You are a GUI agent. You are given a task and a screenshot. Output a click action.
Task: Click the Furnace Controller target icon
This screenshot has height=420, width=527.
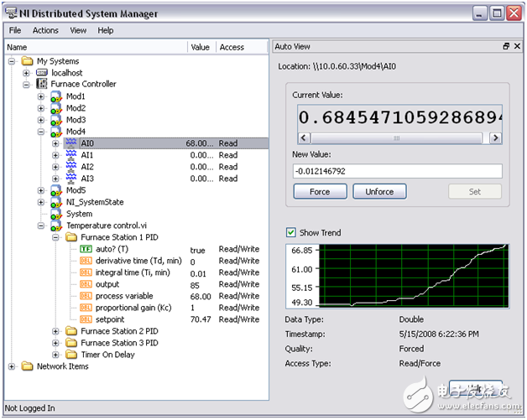tap(43, 85)
